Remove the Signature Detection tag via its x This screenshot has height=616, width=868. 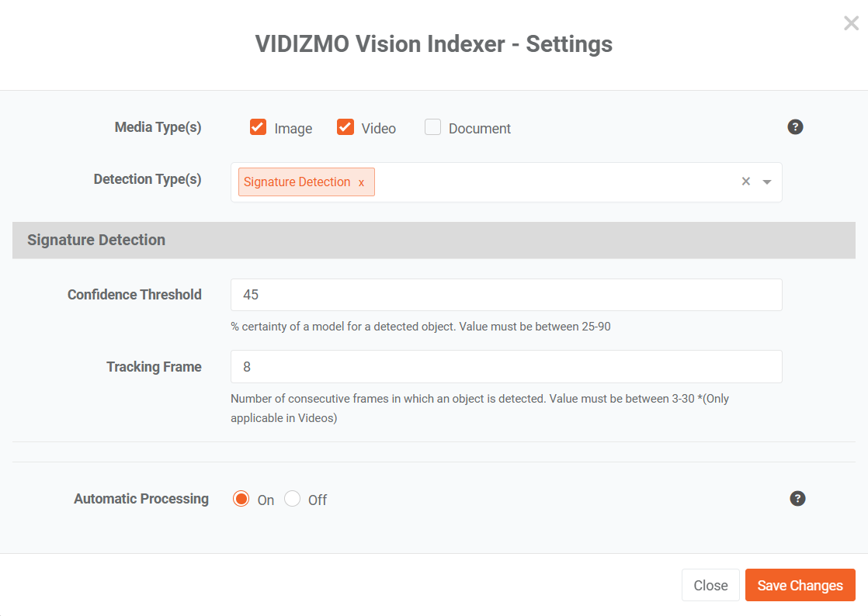[x=361, y=182]
